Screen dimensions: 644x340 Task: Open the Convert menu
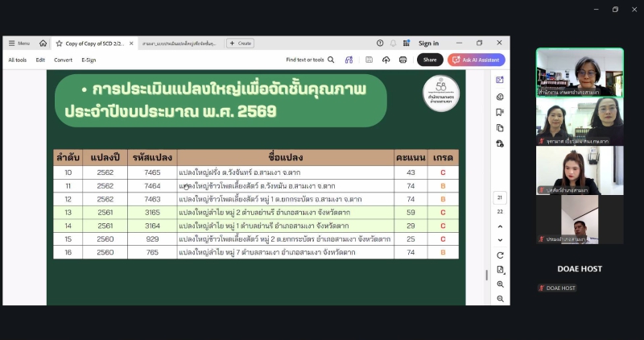point(63,60)
